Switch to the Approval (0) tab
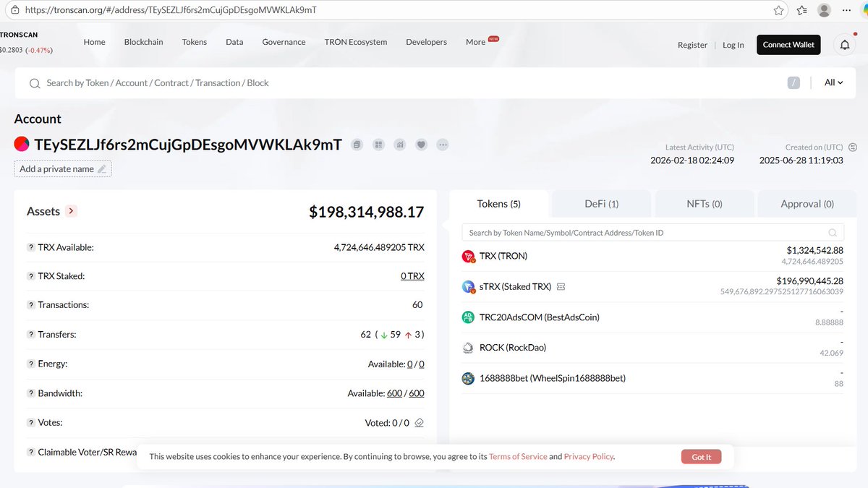The width and height of the screenshot is (868, 488). 807,204
